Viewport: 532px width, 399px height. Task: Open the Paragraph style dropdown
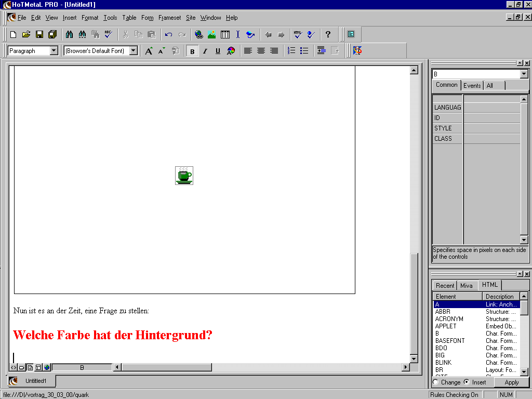point(54,51)
